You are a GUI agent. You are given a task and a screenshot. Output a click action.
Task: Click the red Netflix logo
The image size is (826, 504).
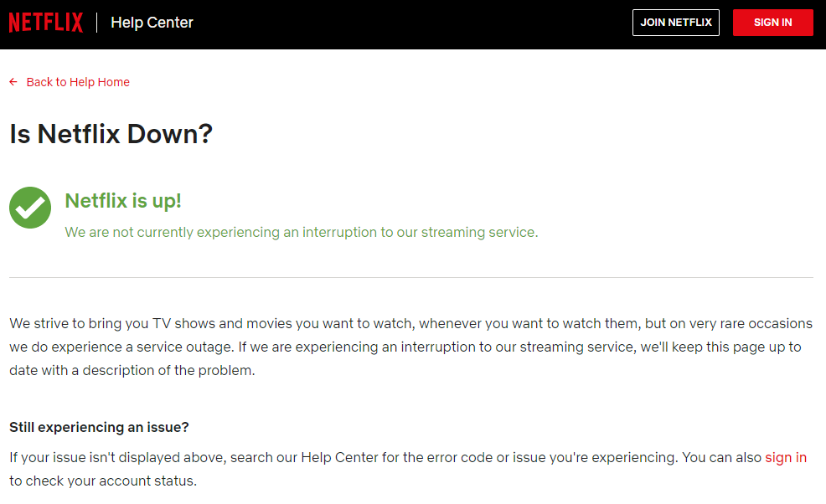coord(46,23)
